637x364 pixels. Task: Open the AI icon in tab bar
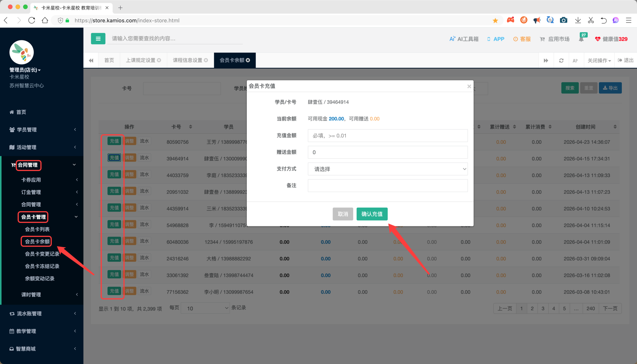[x=575, y=60]
